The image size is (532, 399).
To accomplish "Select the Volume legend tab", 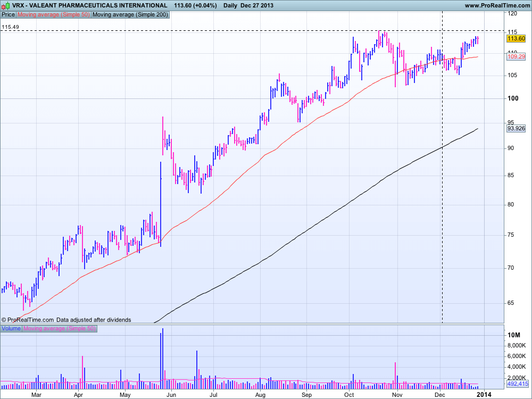I will click(11, 328).
